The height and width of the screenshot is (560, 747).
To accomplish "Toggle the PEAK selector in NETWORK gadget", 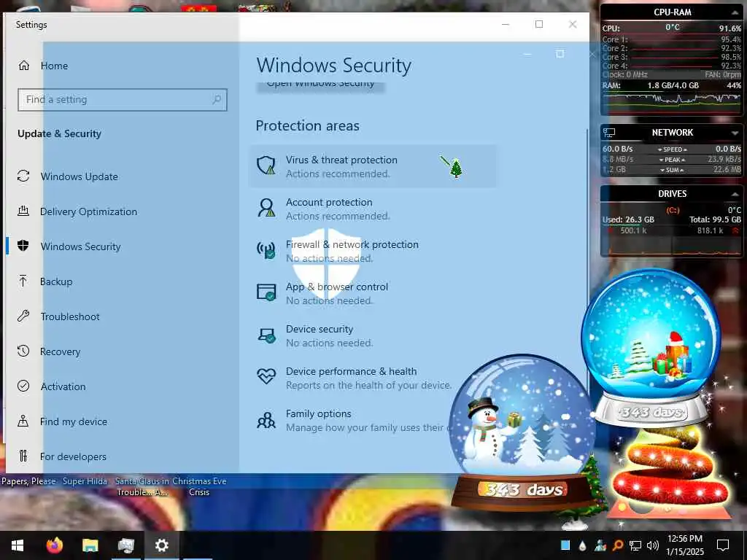I will pos(672,160).
